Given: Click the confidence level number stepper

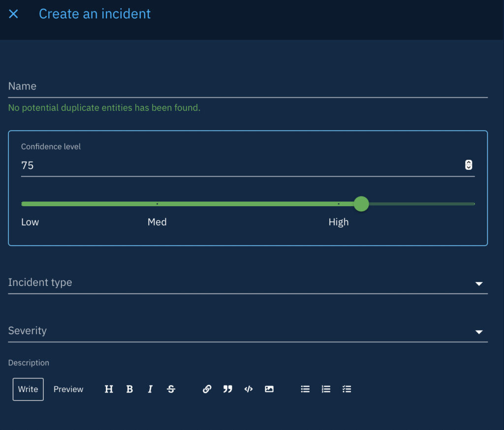Looking at the screenshot, I should click(x=469, y=165).
